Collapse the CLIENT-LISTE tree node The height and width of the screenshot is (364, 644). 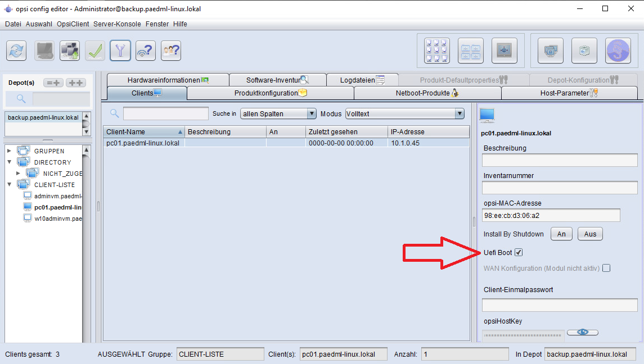point(9,185)
